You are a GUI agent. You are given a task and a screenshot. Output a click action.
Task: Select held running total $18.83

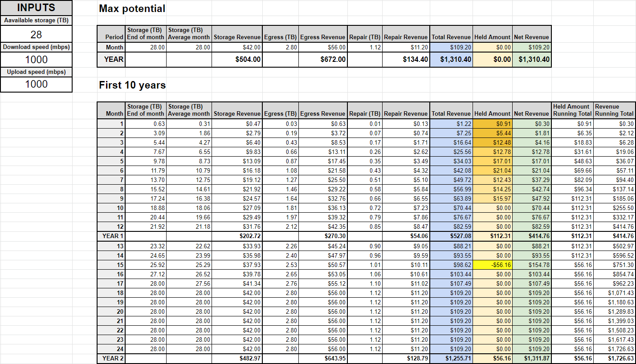point(572,142)
